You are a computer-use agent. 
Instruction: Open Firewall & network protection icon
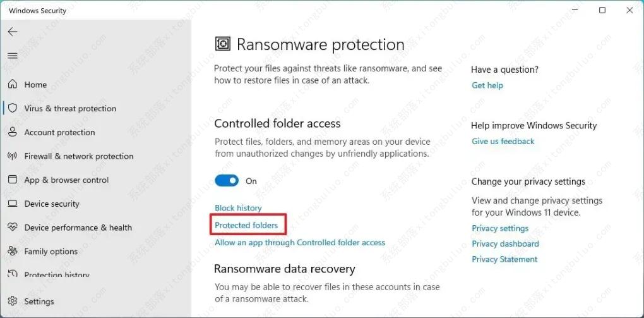tap(13, 156)
